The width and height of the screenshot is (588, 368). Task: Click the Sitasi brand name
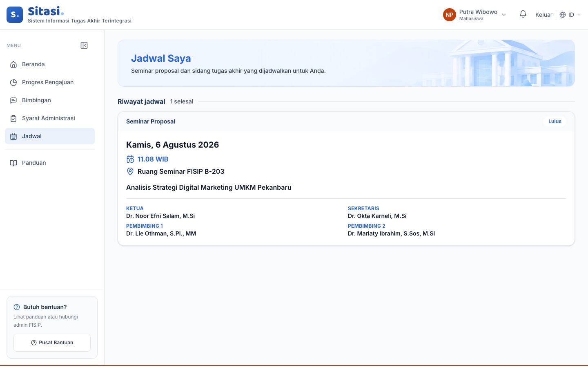click(x=46, y=11)
